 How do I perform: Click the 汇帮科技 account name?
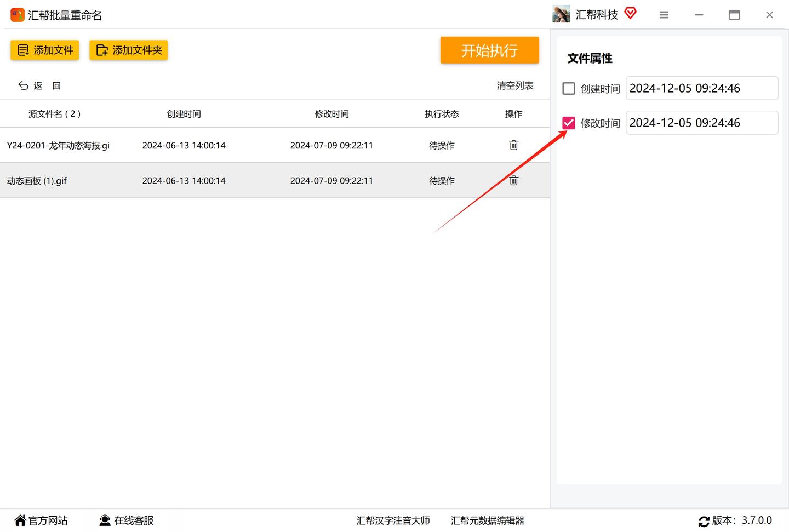click(597, 15)
